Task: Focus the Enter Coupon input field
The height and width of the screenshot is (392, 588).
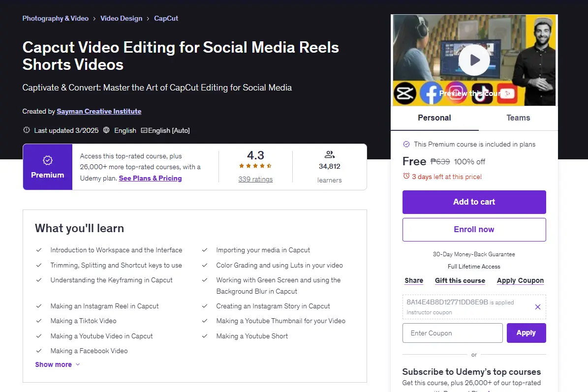Action: click(x=452, y=333)
